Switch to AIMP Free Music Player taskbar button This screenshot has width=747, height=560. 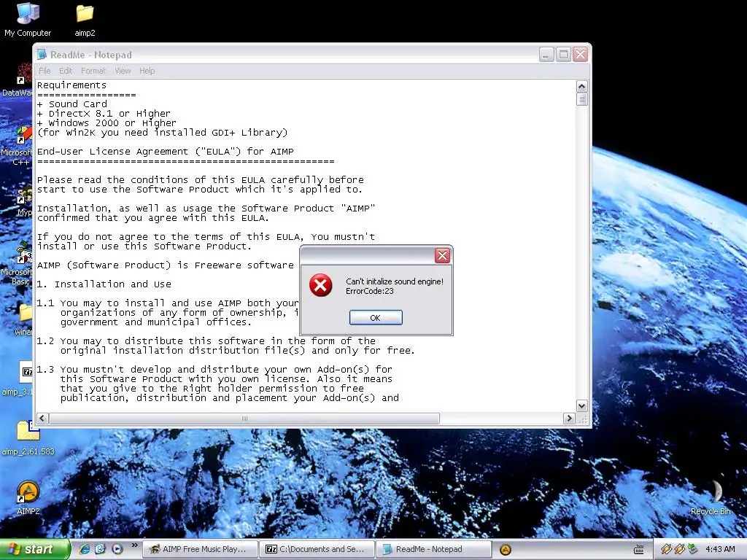pos(200,550)
